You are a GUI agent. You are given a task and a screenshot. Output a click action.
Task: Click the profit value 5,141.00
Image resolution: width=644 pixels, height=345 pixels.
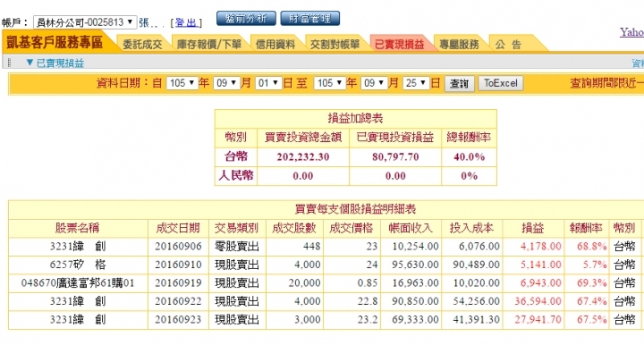point(540,265)
